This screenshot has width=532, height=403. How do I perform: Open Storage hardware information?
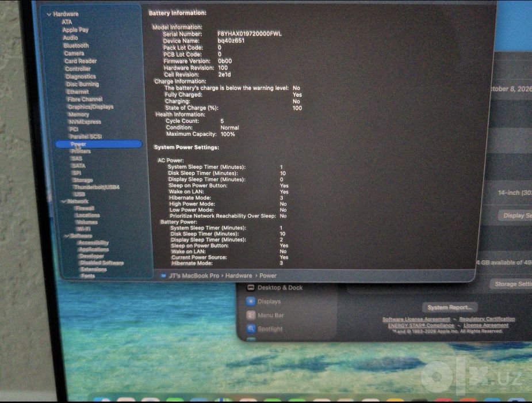coord(83,180)
